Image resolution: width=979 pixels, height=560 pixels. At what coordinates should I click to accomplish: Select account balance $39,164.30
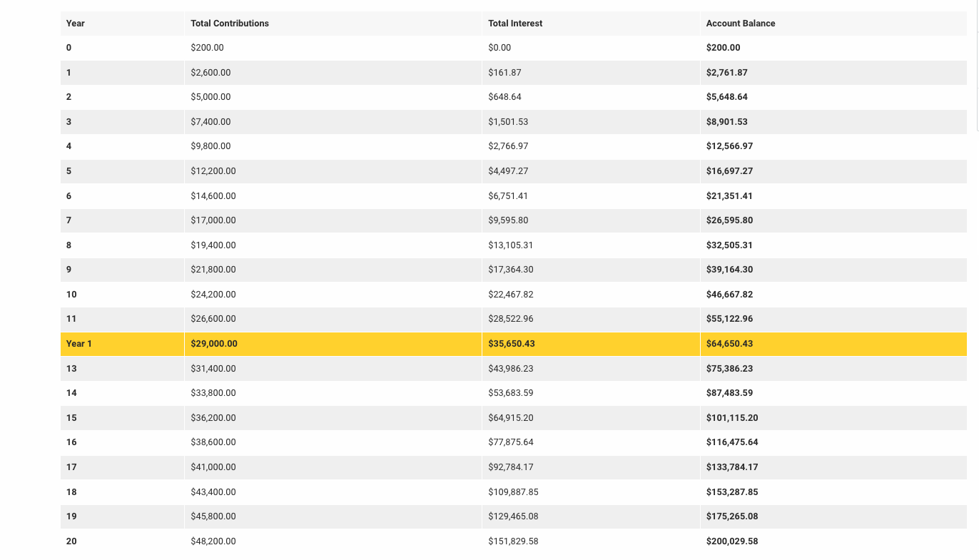729,270
